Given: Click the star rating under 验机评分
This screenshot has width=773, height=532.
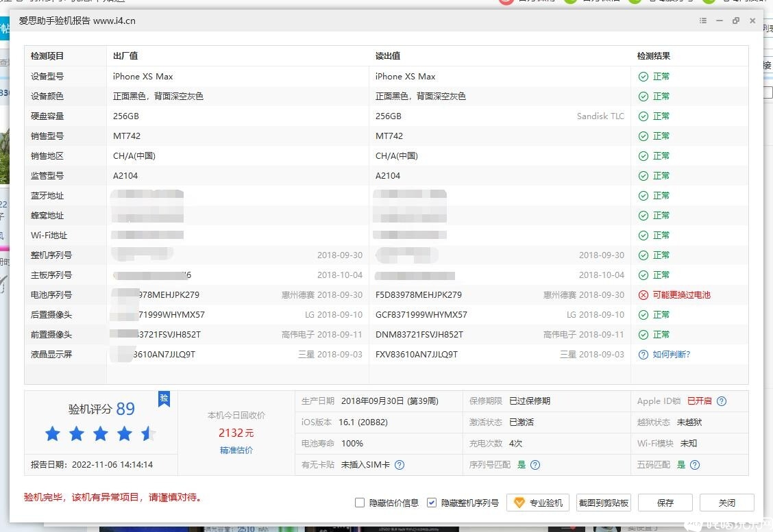Looking at the screenshot, I should pyautogui.click(x=101, y=434).
